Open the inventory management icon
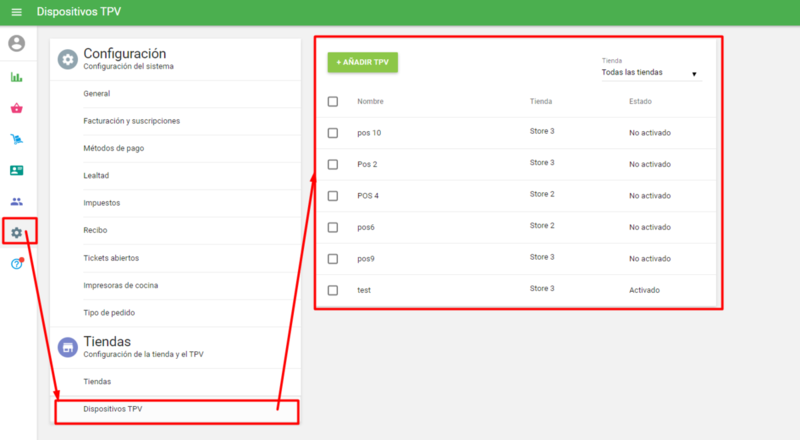 coord(16,139)
